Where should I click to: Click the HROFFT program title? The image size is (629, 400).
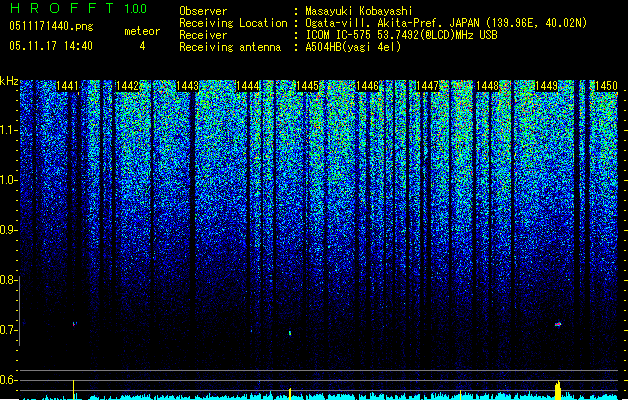(x=62, y=8)
